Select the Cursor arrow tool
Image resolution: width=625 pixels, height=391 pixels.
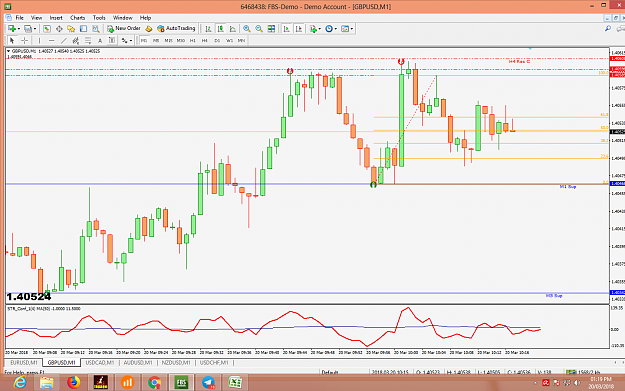click(12, 40)
